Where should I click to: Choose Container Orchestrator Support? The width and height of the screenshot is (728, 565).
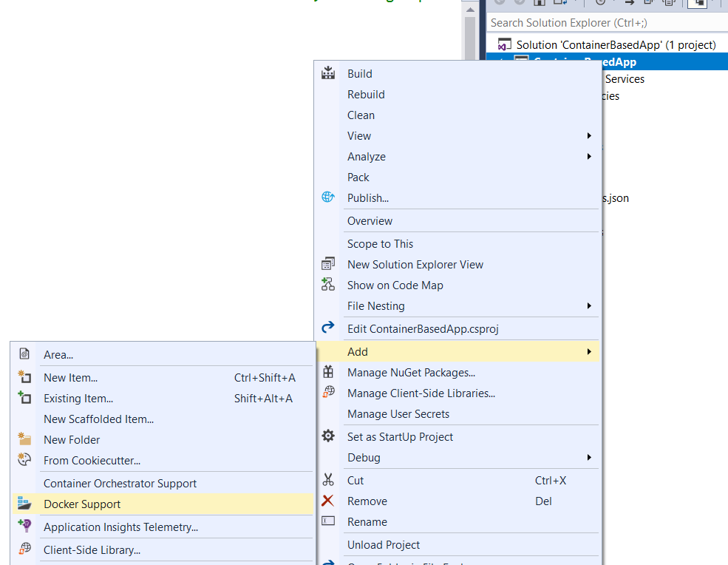coord(120,483)
